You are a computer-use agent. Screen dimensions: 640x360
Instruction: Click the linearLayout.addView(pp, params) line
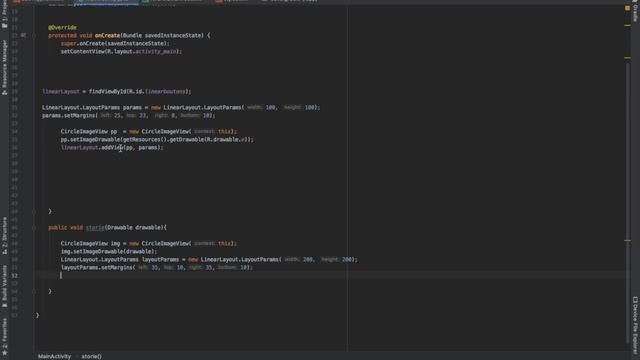112,147
